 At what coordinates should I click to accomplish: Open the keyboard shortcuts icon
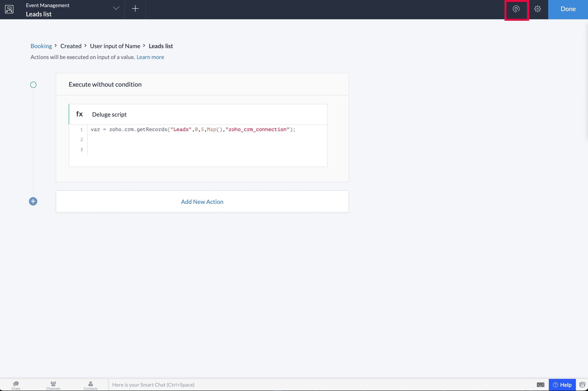point(540,385)
